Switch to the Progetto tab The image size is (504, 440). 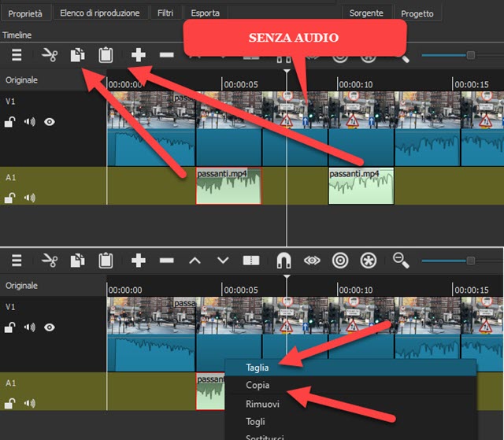[417, 13]
